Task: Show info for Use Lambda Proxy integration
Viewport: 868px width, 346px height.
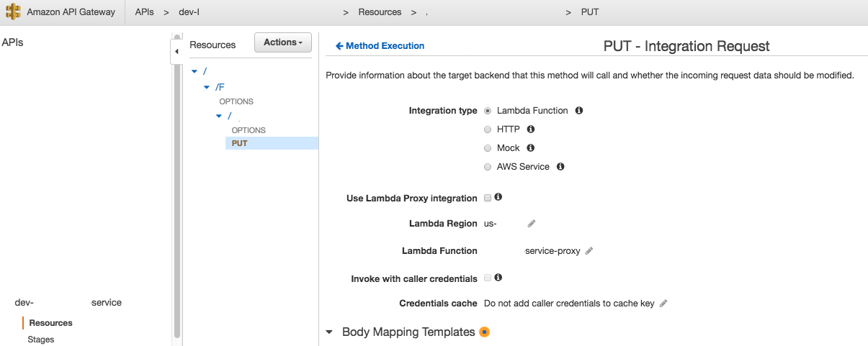Action: pyautogui.click(x=498, y=197)
